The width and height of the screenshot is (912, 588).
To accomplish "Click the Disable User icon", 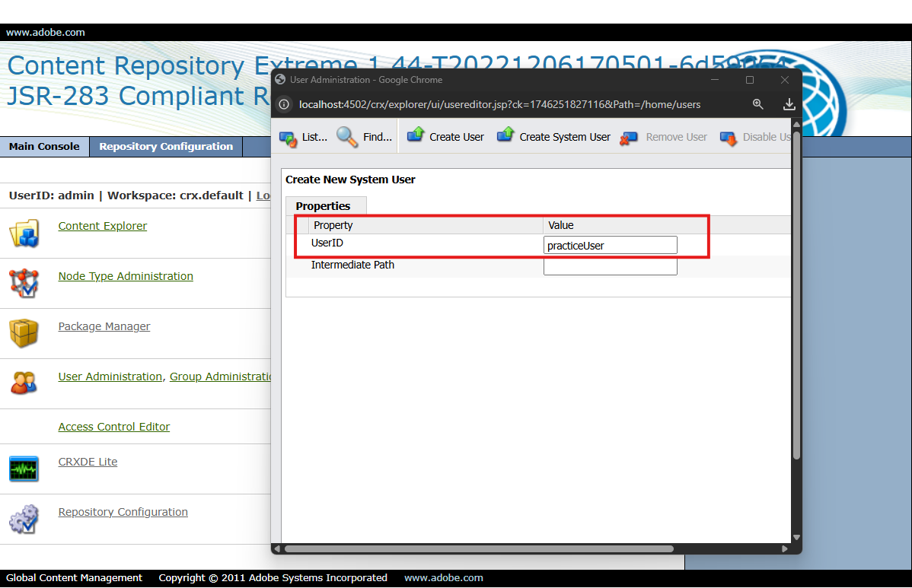I will coord(729,138).
